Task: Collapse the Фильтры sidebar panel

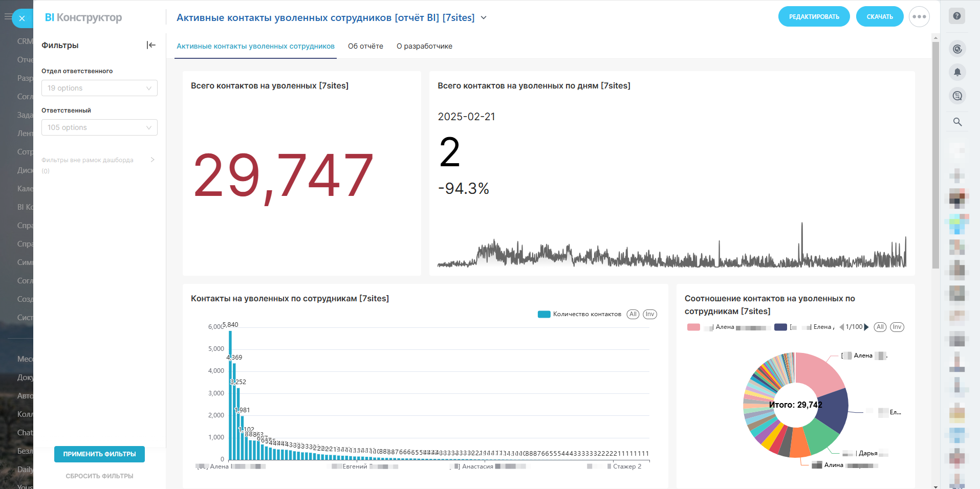Action: [x=151, y=45]
